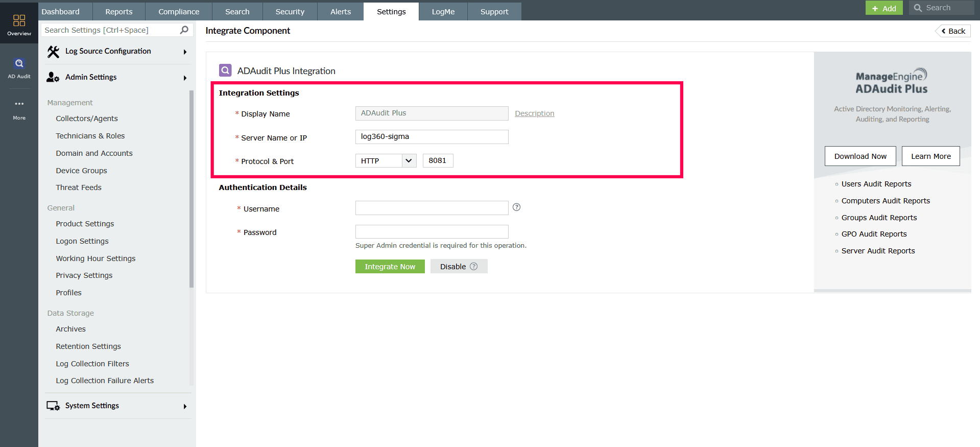Viewport: 980px width, 447px height.
Task: Click Computers Audit Reports text
Action: click(886, 201)
